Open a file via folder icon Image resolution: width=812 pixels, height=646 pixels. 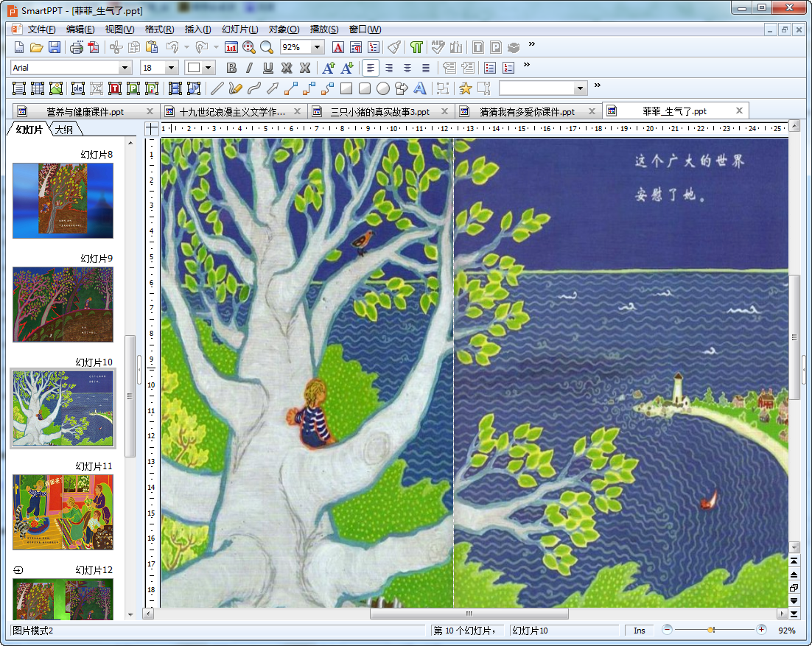pyautogui.click(x=36, y=48)
